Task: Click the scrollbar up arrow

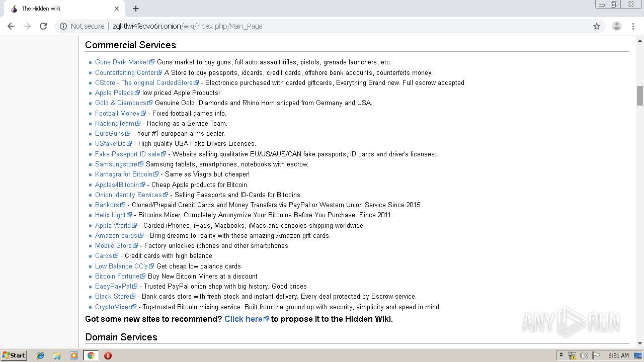Action: 640,40
